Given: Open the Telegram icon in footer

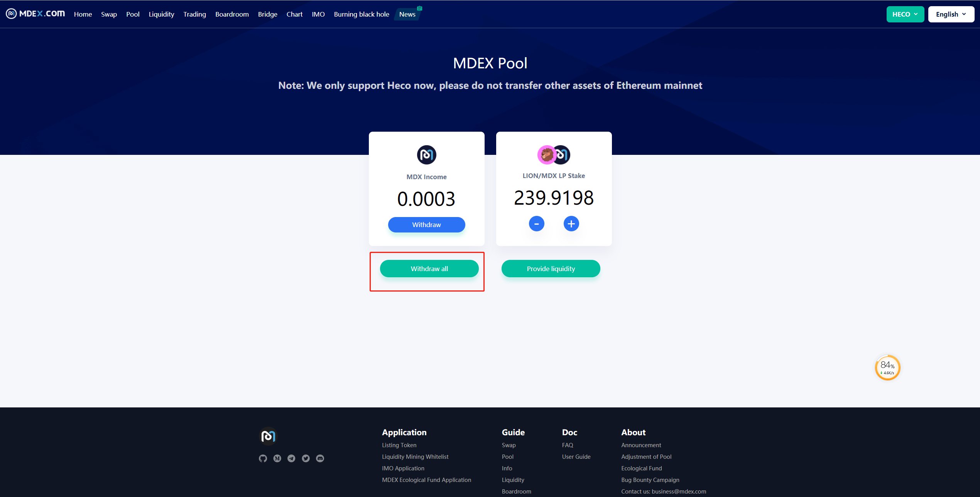Looking at the screenshot, I should [x=291, y=458].
